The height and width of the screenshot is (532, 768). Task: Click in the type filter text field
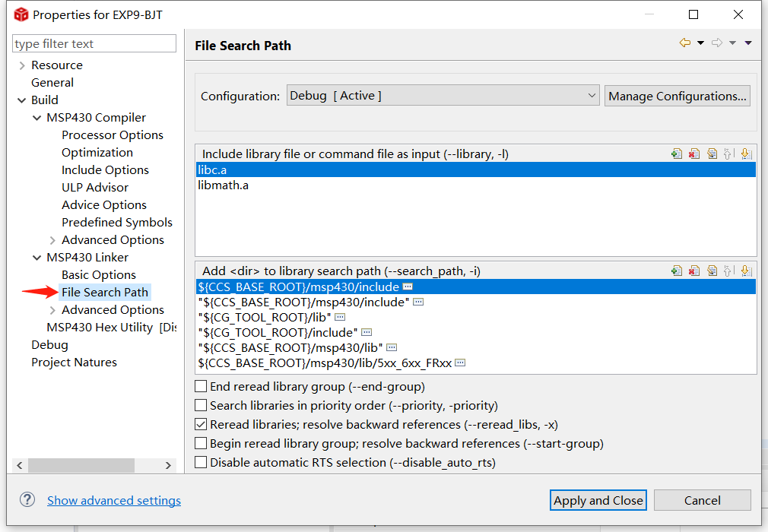(x=94, y=43)
